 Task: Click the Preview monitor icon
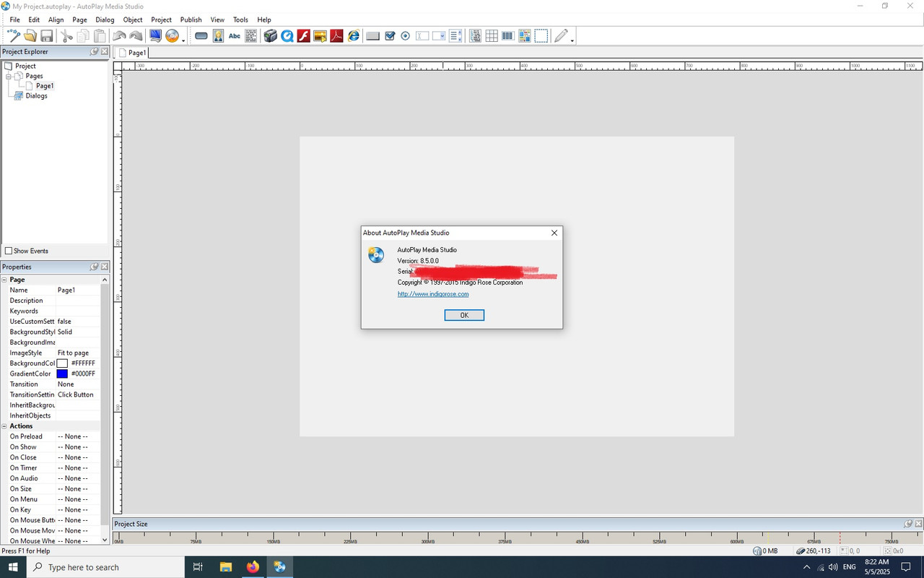(x=155, y=36)
